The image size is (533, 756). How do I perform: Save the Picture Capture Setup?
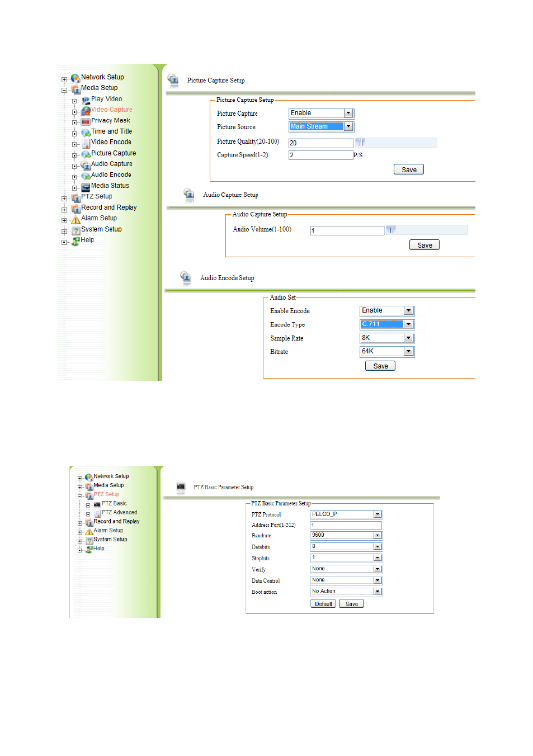(x=409, y=169)
